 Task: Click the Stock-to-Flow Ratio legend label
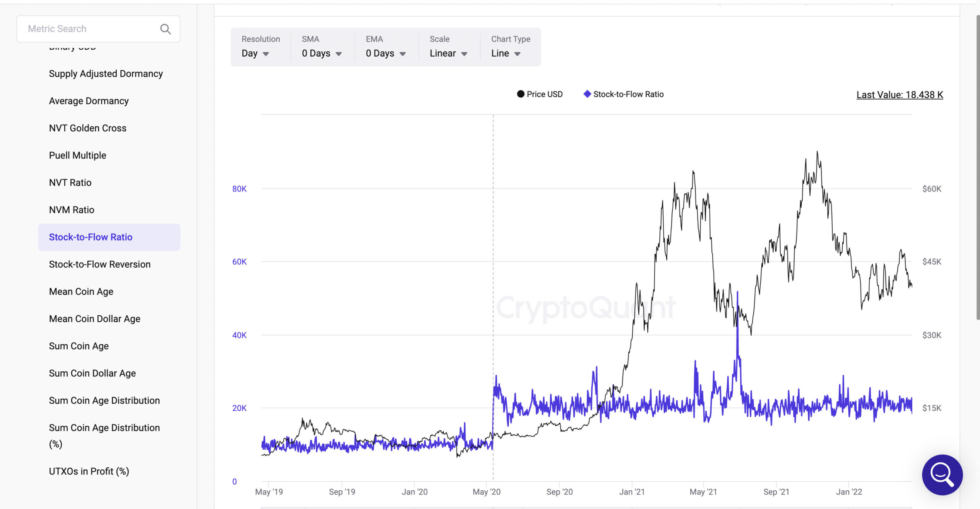(628, 94)
